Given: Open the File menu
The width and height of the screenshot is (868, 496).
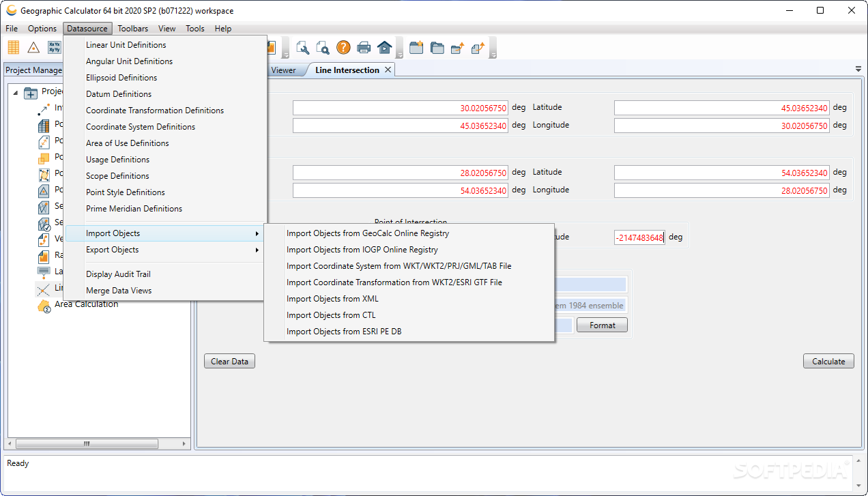Looking at the screenshot, I should coord(12,29).
